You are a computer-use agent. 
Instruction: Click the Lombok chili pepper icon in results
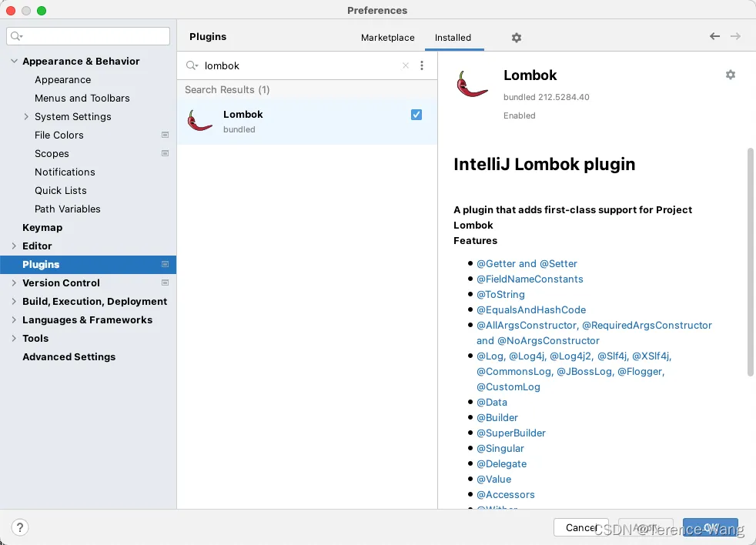200,121
